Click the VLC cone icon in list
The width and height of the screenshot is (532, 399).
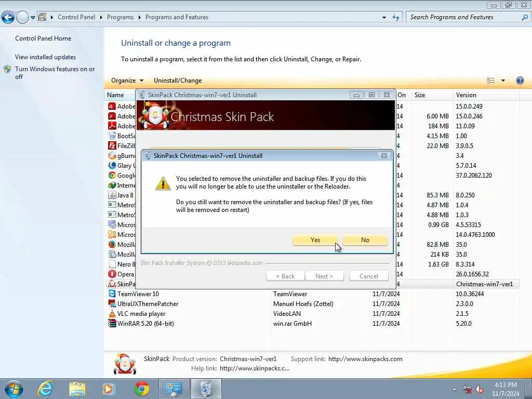pyautogui.click(x=112, y=313)
